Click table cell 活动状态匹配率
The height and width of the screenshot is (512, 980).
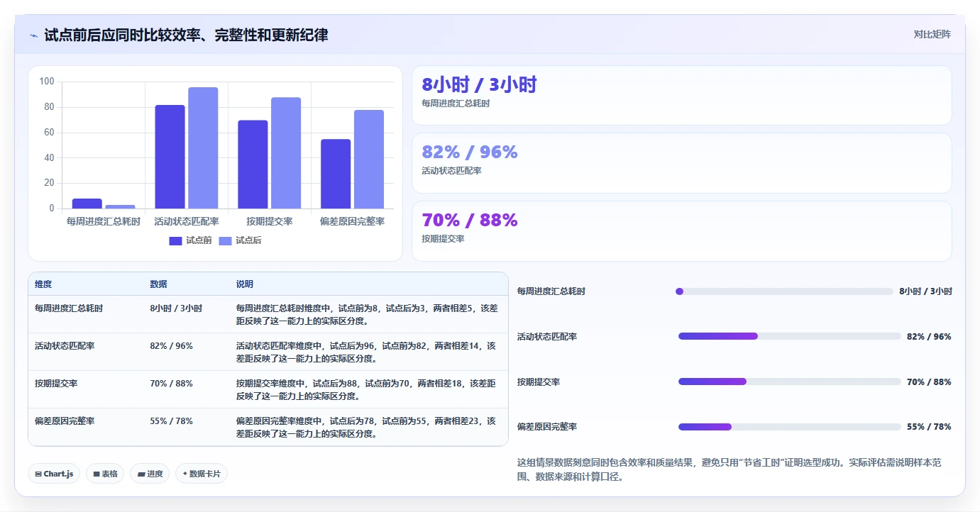coord(65,346)
